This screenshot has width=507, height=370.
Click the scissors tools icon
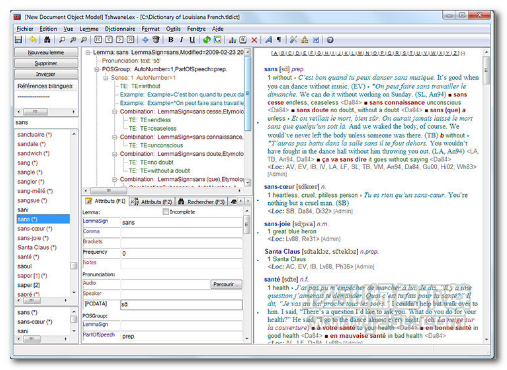[293, 40]
